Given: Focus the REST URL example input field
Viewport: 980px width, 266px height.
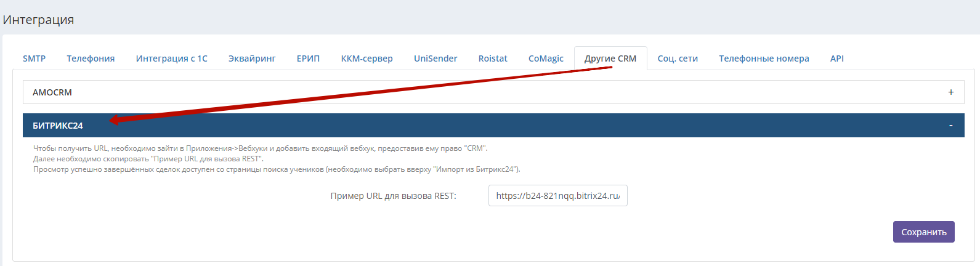Looking at the screenshot, I should coord(558,196).
